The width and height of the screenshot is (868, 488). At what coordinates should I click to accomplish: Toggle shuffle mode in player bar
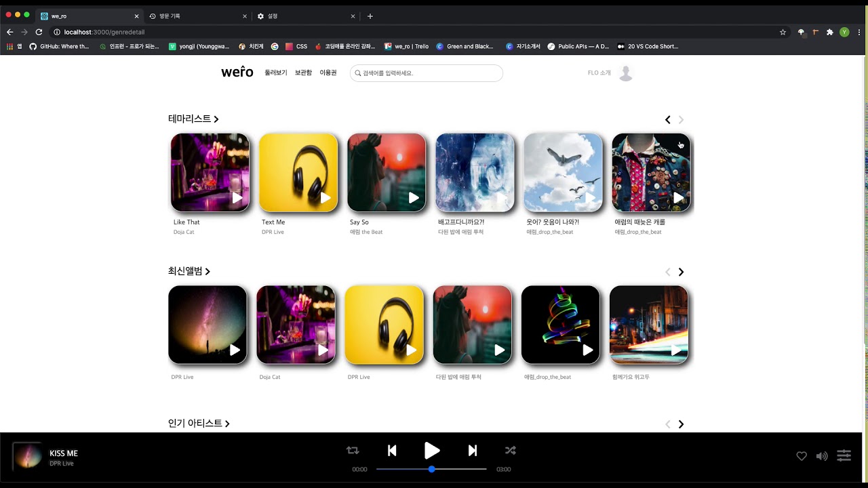click(x=511, y=451)
